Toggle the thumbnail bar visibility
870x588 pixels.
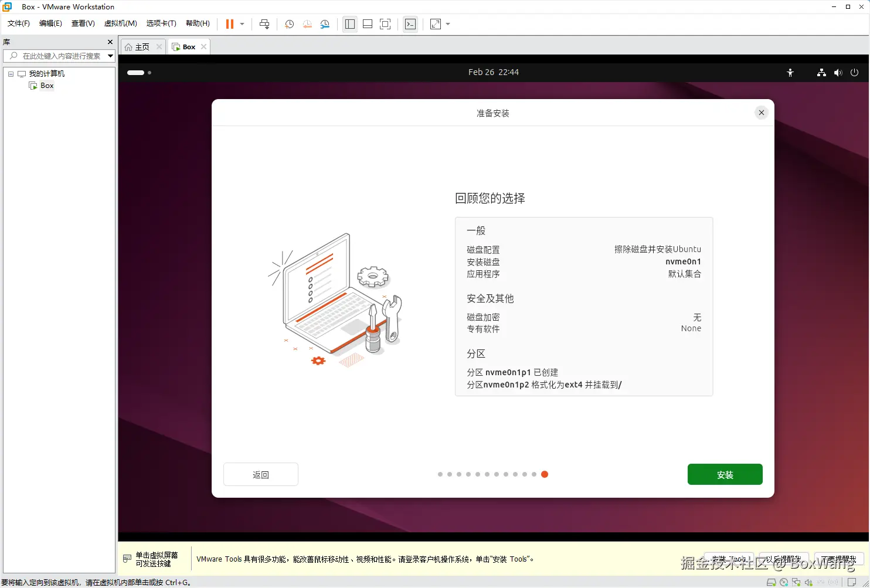point(368,24)
